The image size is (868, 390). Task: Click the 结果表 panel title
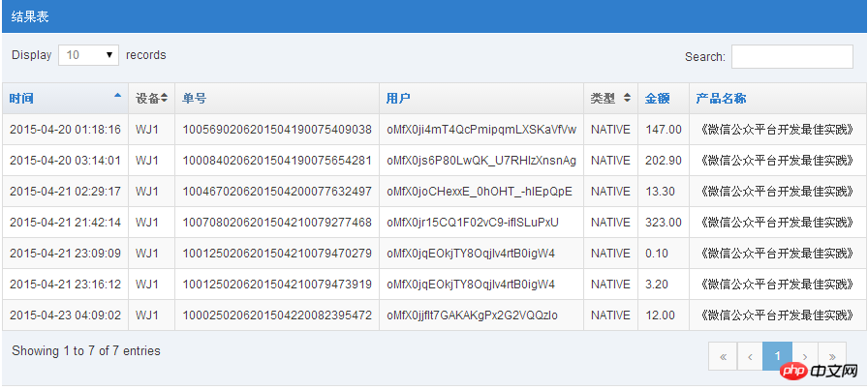[x=30, y=16]
